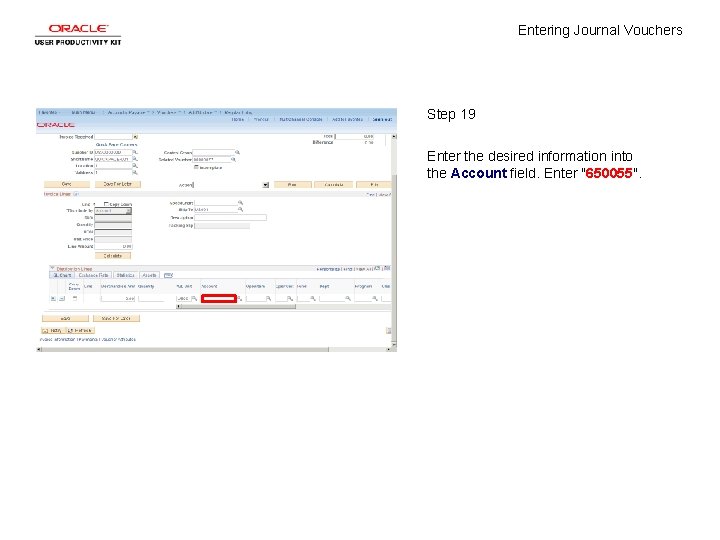Viewport: 720px width, 540px height.
Task: Open the Fund lookup magnifier
Action: click(x=313, y=298)
